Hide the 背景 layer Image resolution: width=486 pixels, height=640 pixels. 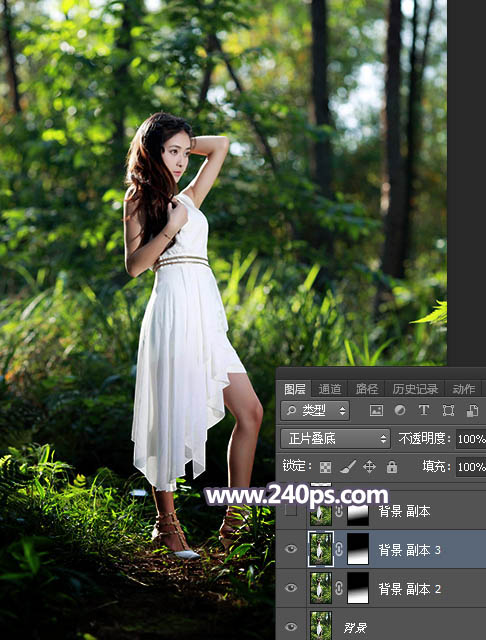tap(291, 627)
